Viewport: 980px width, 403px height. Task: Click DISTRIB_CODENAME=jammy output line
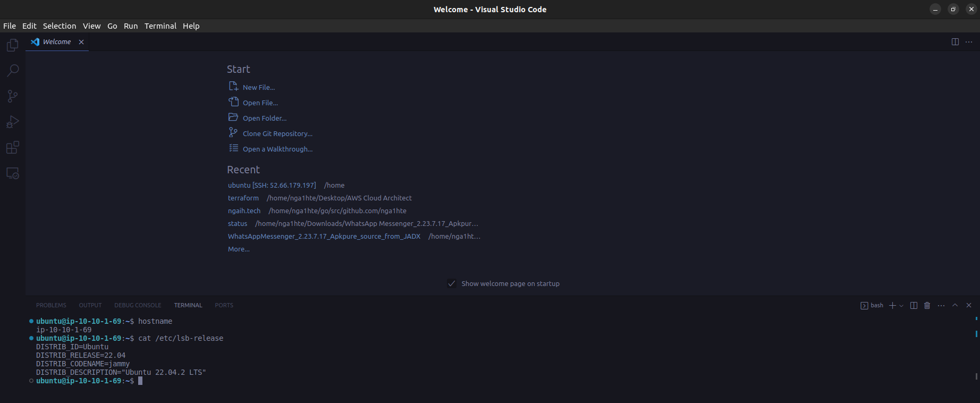click(83, 364)
